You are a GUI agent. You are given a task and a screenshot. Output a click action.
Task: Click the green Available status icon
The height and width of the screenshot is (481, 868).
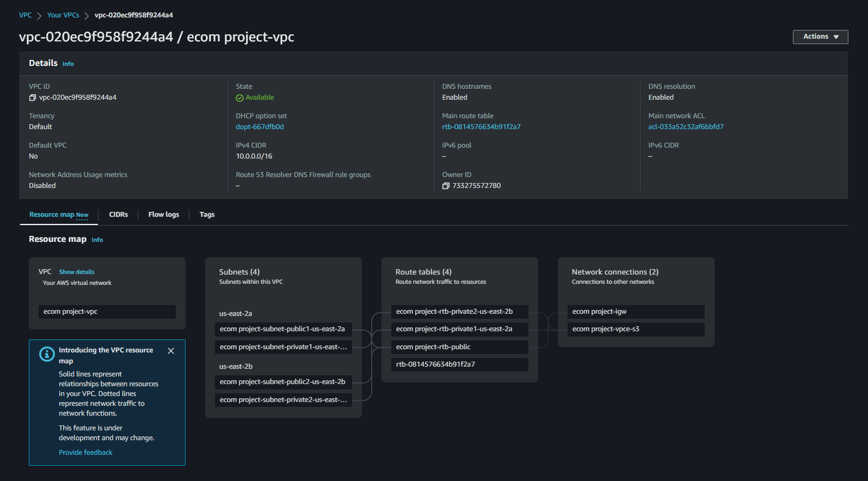pyautogui.click(x=239, y=98)
